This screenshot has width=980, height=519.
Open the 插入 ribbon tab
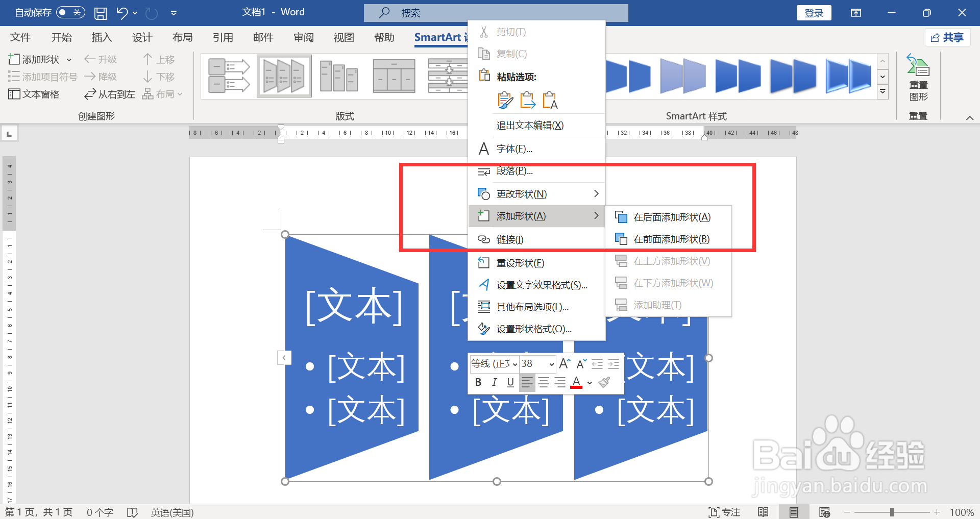(102, 37)
